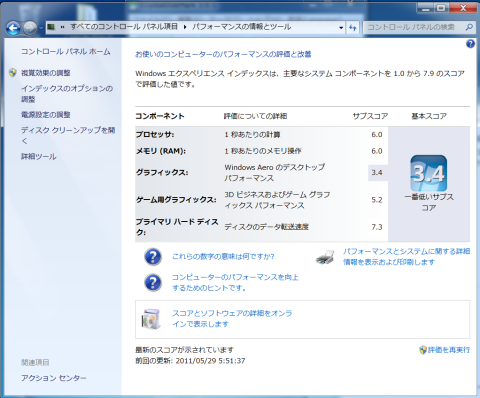Minimize the Control Panel window
Viewport: 480px width, 398px height.
tap(425, 8)
